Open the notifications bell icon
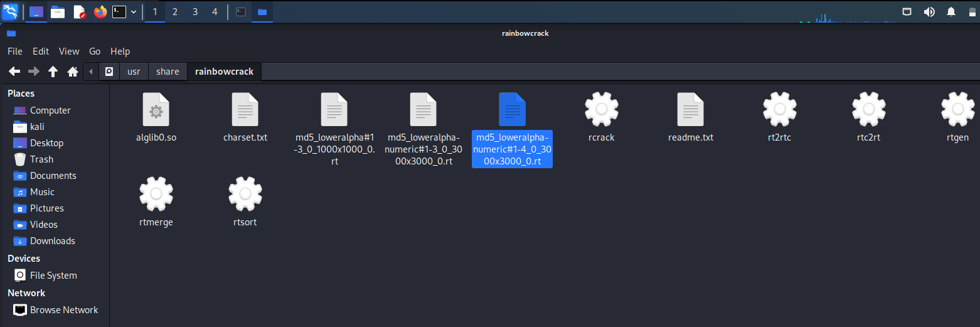This screenshot has height=327, width=980. click(951, 12)
